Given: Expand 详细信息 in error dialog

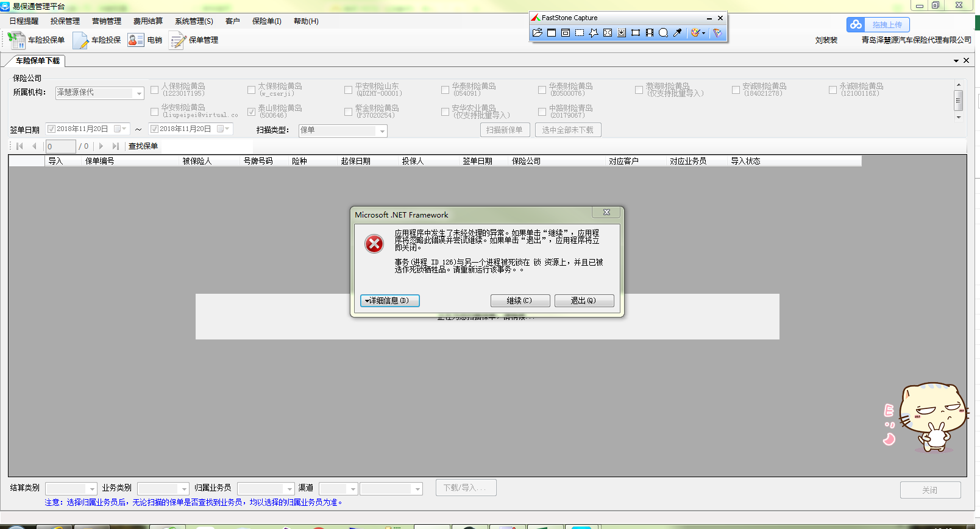Looking at the screenshot, I should 390,301.
